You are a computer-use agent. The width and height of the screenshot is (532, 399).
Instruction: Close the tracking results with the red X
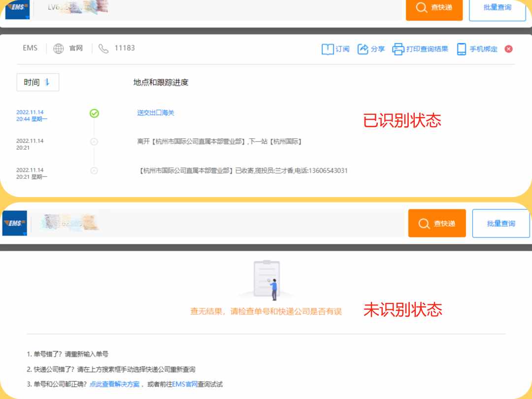(x=508, y=49)
